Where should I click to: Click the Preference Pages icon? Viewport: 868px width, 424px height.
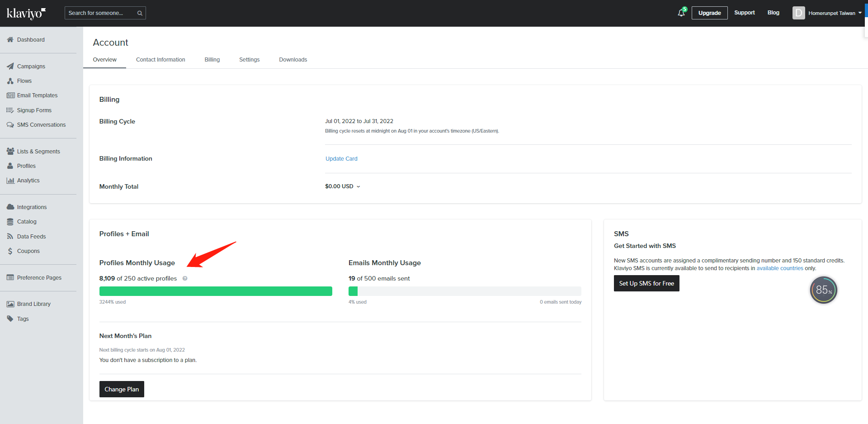point(10,278)
